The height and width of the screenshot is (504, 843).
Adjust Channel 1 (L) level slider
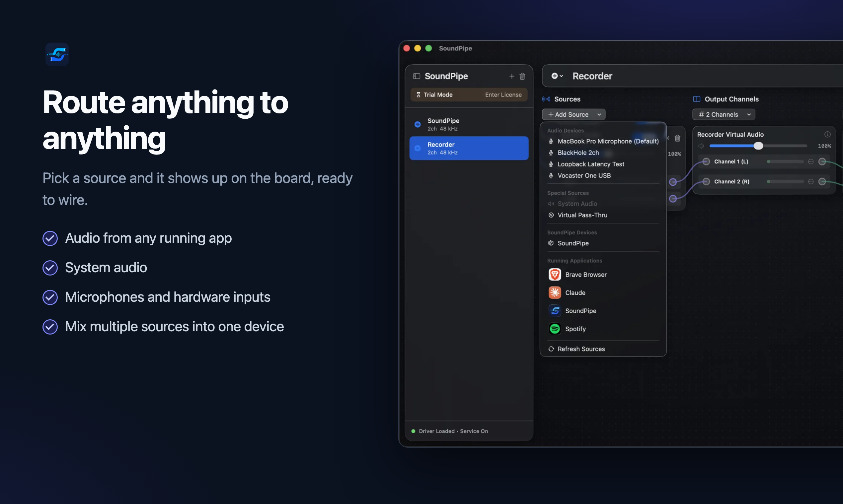(785, 162)
